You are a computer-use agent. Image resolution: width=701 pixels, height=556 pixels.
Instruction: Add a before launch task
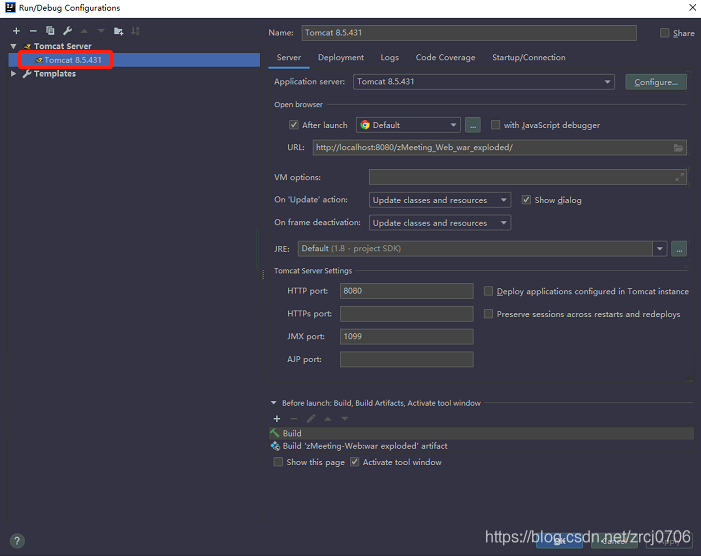click(x=277, y=419)
